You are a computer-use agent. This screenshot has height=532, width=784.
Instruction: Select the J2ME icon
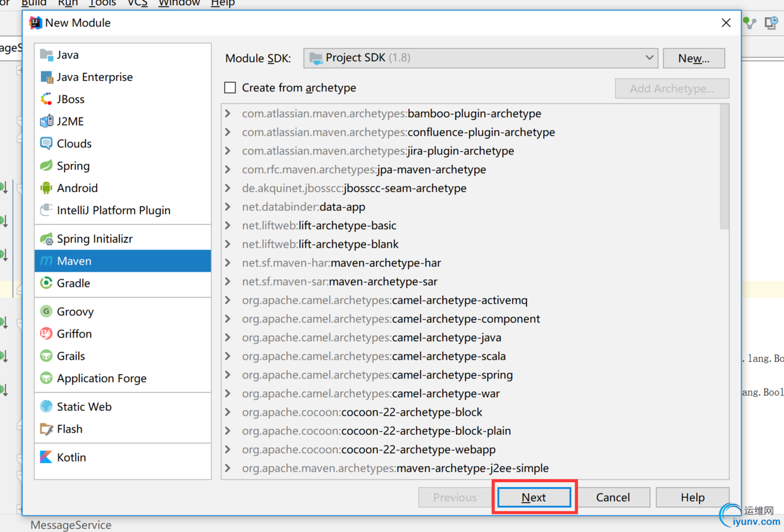[x=46, y=121]
